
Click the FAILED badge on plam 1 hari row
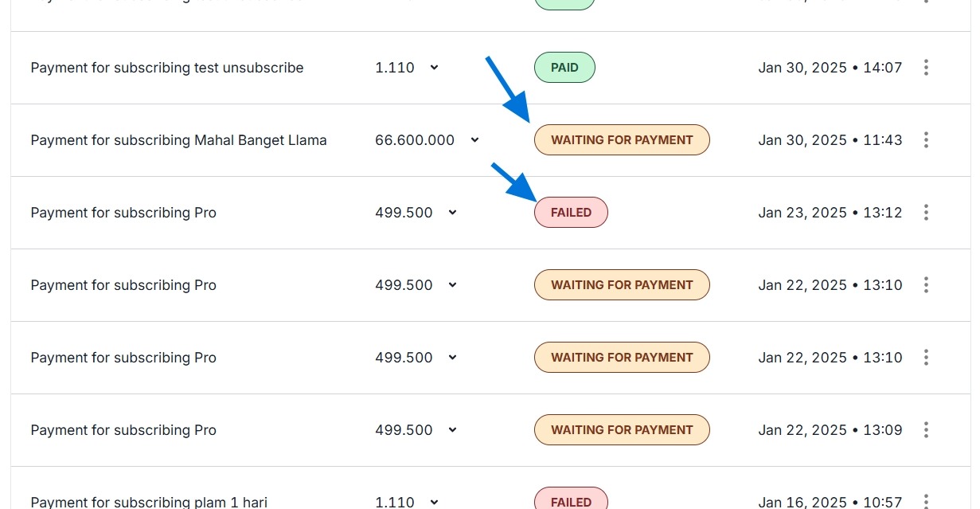coord(571,501)
